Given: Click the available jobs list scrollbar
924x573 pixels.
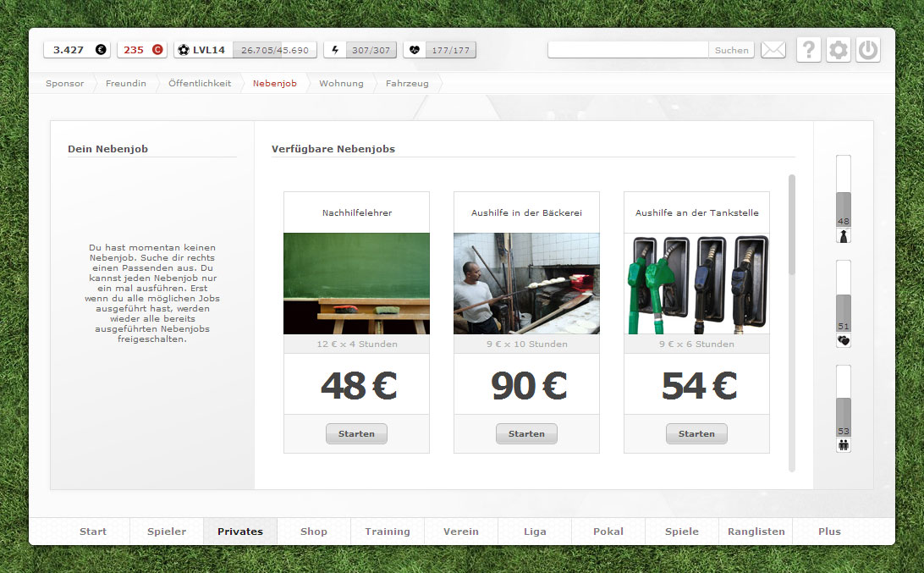Looking at the screenshot, I should 792,224.
